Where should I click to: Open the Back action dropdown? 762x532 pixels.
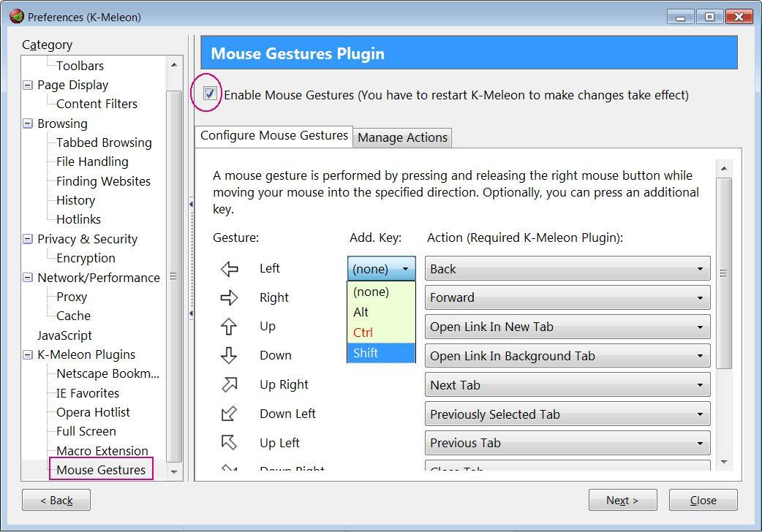tap(567, 269)
